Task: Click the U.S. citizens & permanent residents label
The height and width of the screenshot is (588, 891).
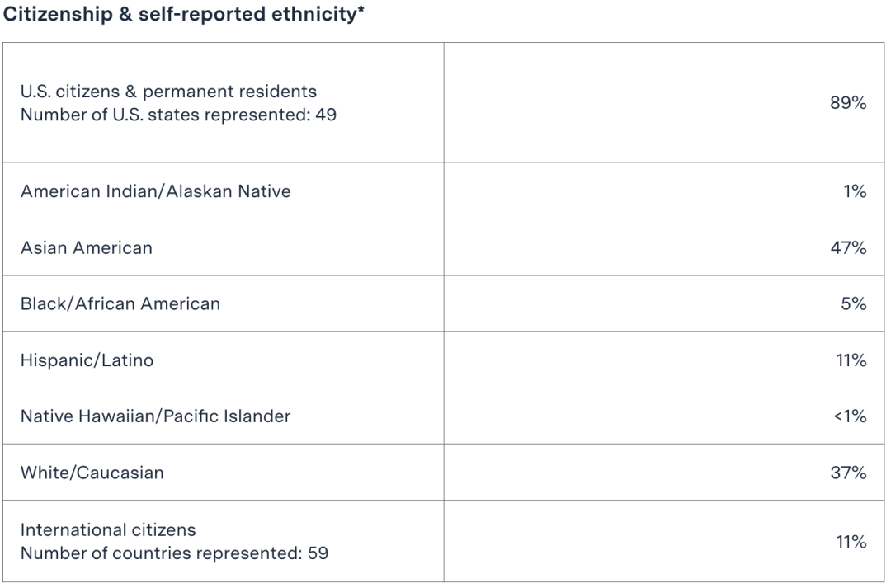Action: point(168,91)
